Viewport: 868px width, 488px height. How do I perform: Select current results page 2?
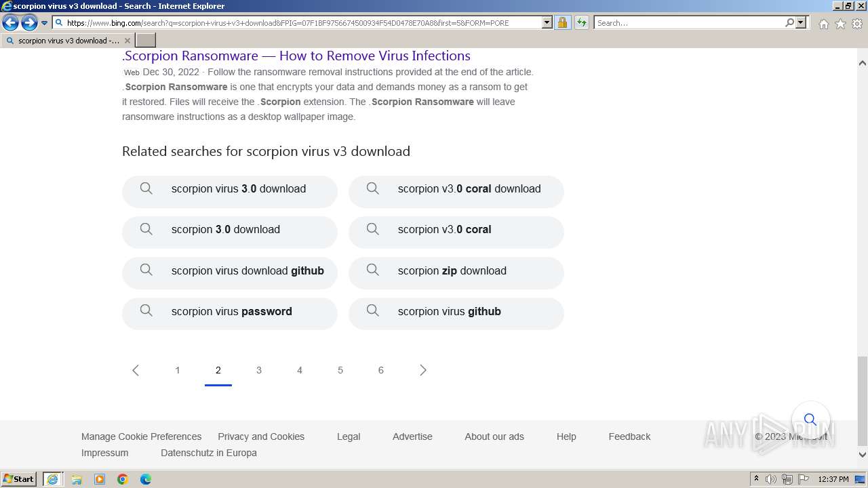point(218,370)
